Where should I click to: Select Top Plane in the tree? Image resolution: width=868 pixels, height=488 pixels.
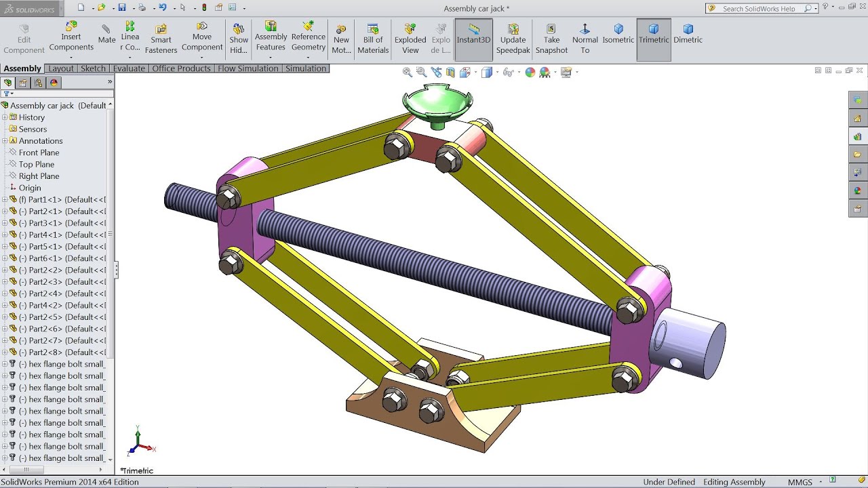pos(36,164)
